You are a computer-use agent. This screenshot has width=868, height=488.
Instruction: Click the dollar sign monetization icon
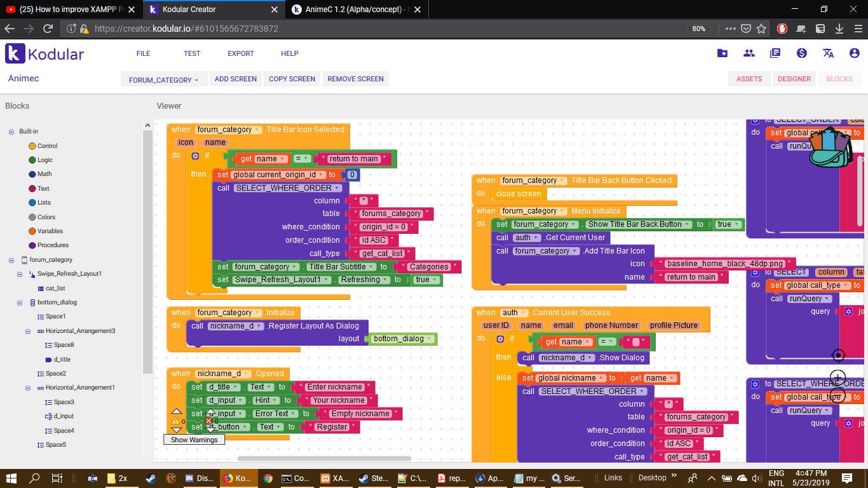tap(801, 53)
